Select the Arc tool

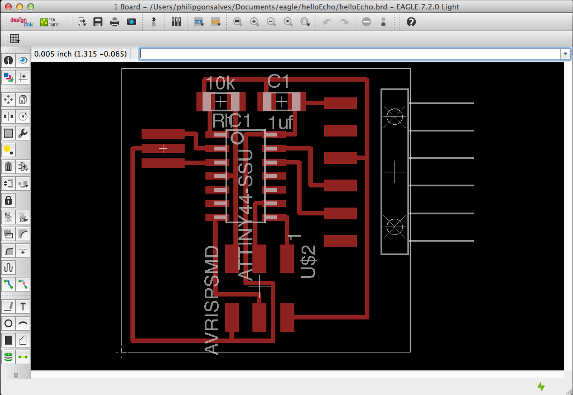[23, 323]
